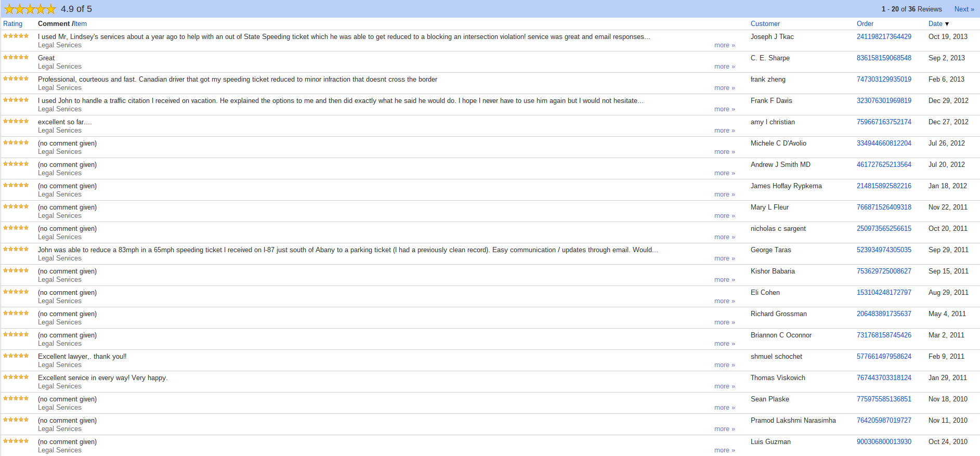This screenshot has width=980, height=456.
Task: Click the star rating on Joseph J Tkac's review
Action: 16,36
